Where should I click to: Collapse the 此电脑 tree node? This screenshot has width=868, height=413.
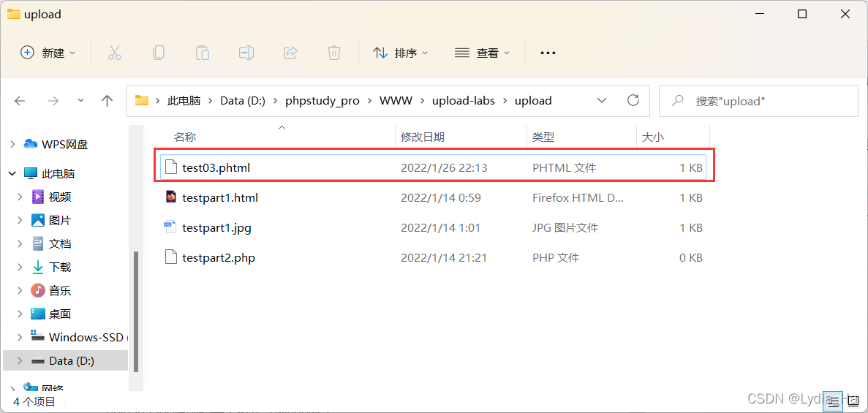tap(12, 174)
